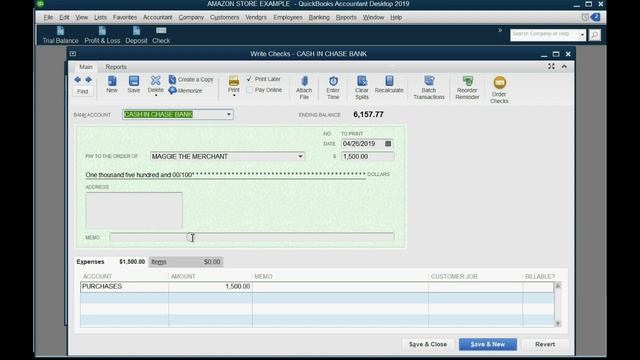
Task: Click the Save & Close button
Action: (x=428, y=344)
